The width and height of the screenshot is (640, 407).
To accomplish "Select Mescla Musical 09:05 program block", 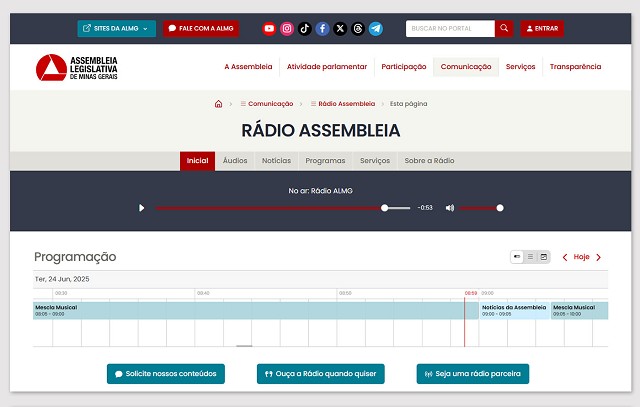I will [x=579, y=311].
